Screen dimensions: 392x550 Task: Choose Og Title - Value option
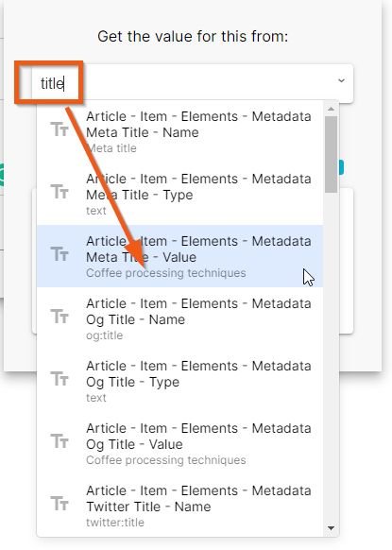(179, 444)
